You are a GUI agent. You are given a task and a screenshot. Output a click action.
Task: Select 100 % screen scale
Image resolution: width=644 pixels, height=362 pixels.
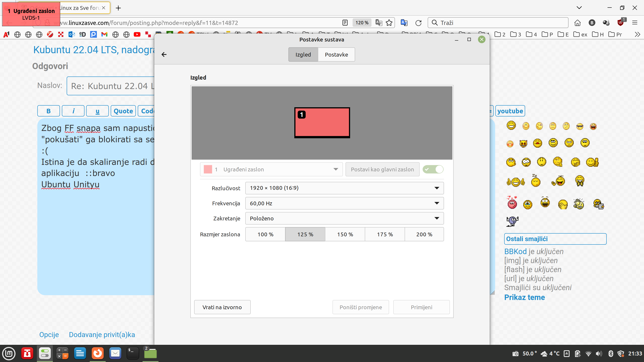click(265, 234)
